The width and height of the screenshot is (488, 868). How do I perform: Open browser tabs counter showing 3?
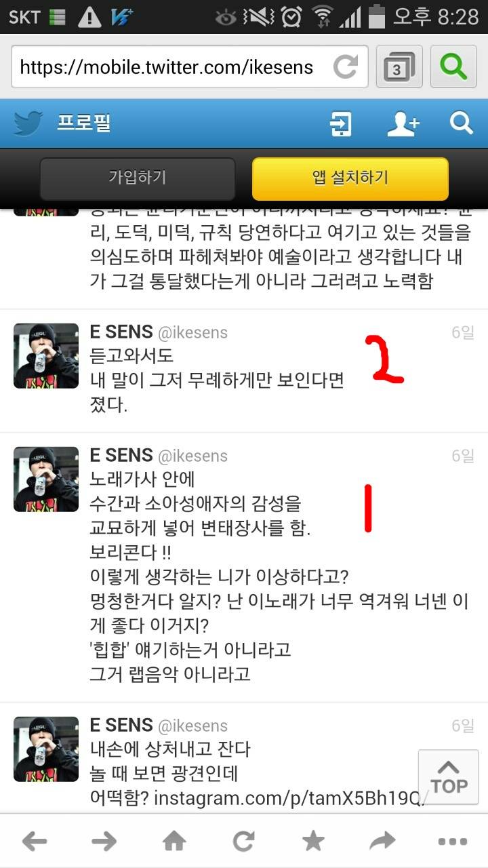tap(399, 66)
